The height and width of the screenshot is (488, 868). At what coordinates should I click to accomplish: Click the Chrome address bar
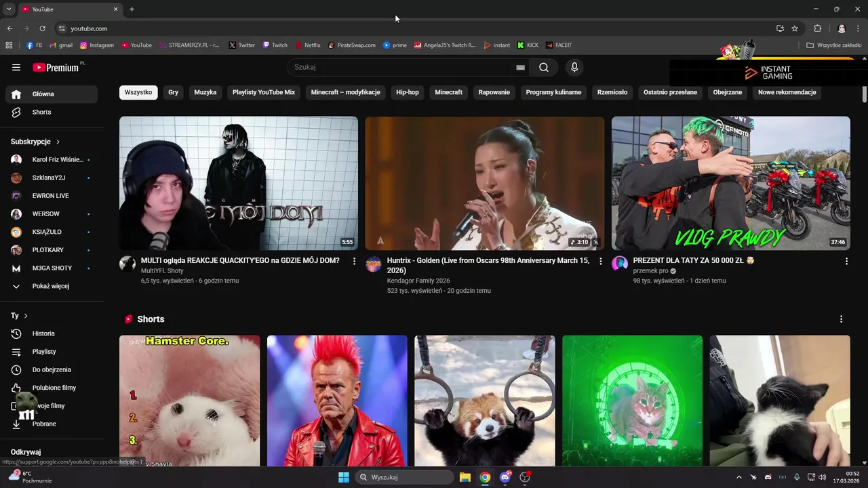414,28
